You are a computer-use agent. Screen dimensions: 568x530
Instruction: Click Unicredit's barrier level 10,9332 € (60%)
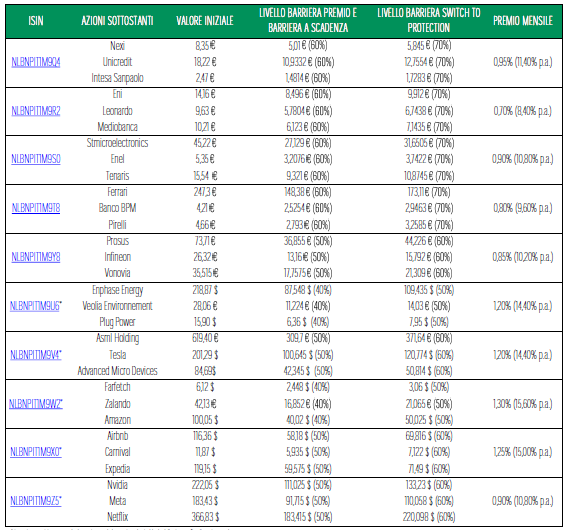point(308,62)
